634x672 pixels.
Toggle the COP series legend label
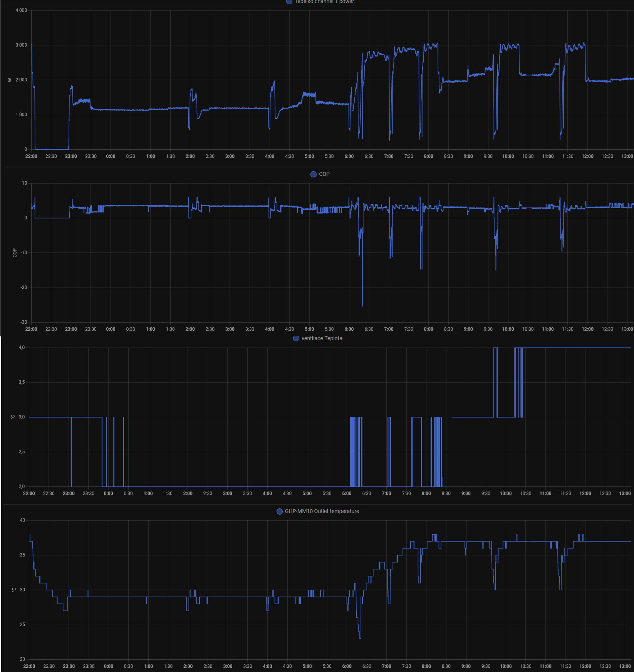point(324,174)
